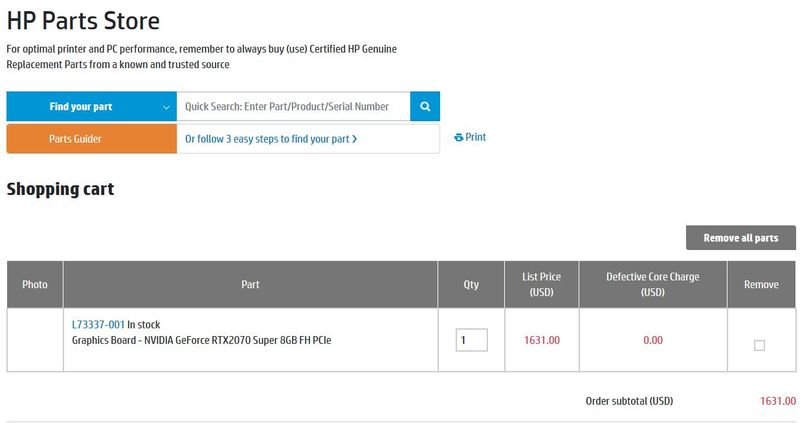Open the Parts Guider button

click(x=92, y=139)
